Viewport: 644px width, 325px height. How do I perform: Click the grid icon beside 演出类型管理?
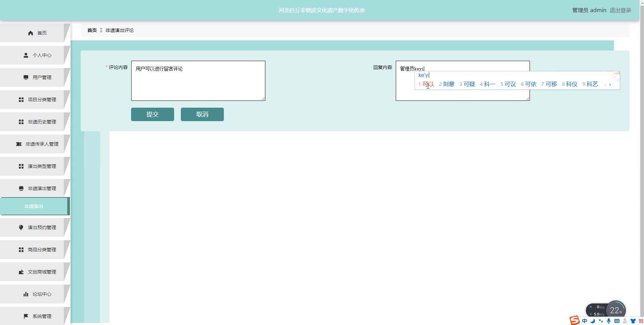pyautogui.click(x=21, y=166)
